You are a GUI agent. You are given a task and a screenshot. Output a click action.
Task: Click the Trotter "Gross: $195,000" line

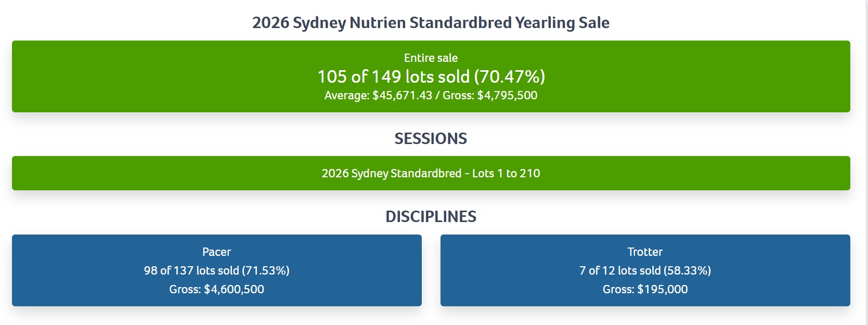point(645,289)
